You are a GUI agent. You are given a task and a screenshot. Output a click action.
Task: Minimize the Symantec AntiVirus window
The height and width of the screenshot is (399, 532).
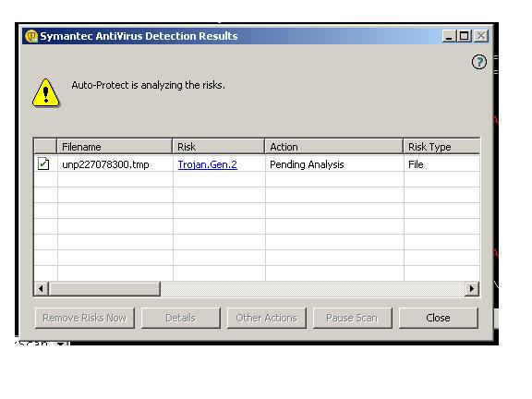[449, 36]
